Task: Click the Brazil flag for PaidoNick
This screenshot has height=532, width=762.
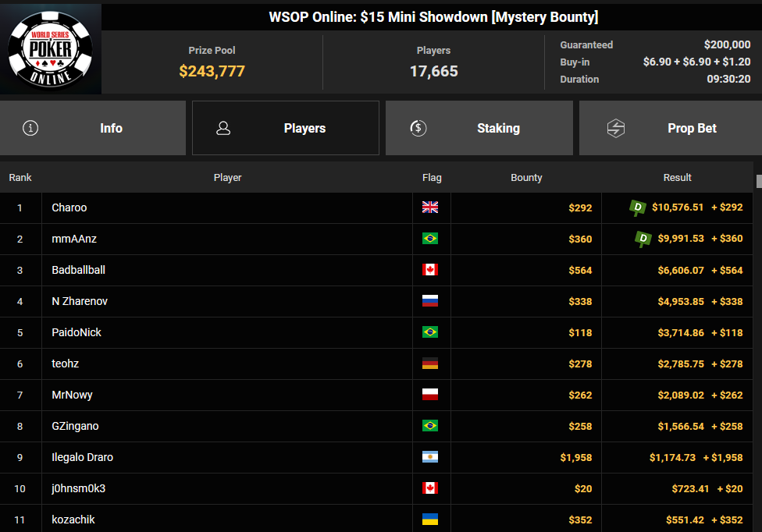Action: (430, 332)
